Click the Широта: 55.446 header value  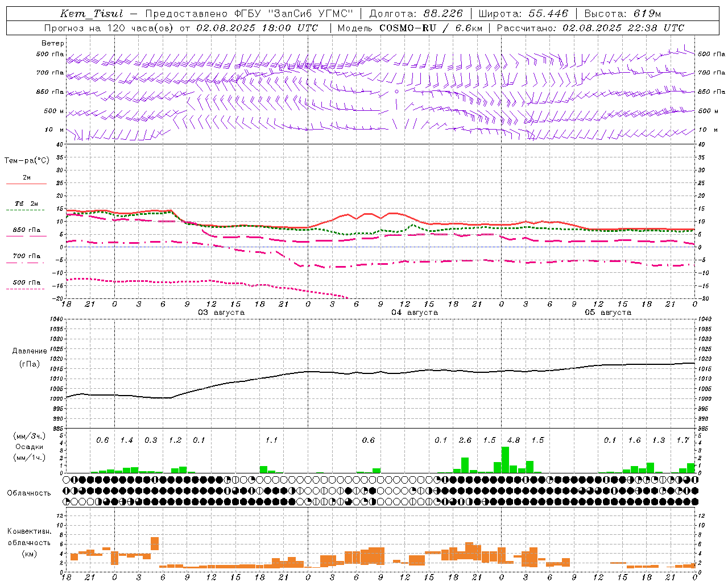[523, 14]
